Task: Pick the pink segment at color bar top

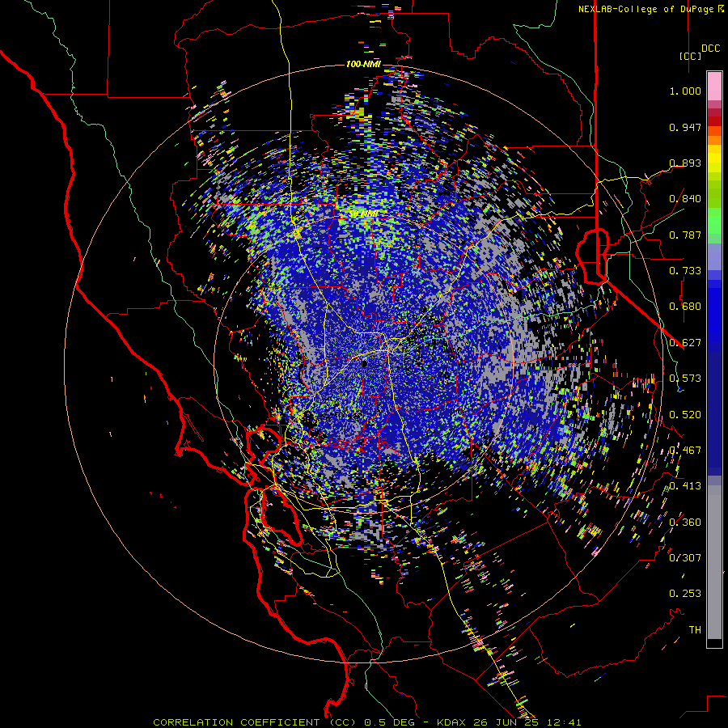Action: (x=714, y=87)
